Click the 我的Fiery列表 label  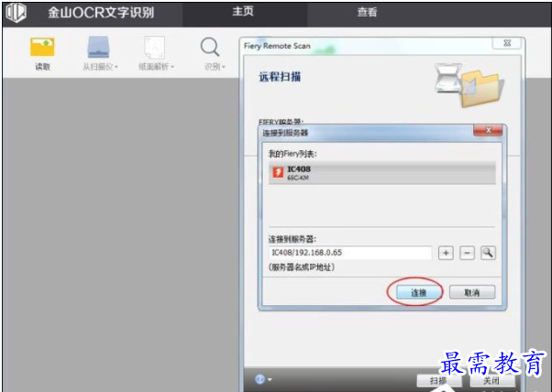[293, 154]
